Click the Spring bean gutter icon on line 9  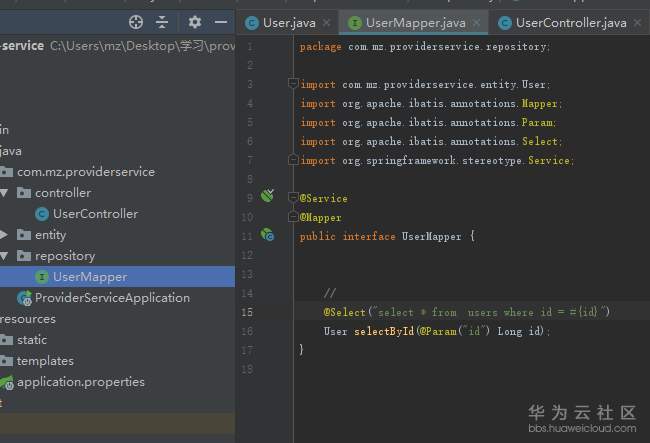(267, 197)
